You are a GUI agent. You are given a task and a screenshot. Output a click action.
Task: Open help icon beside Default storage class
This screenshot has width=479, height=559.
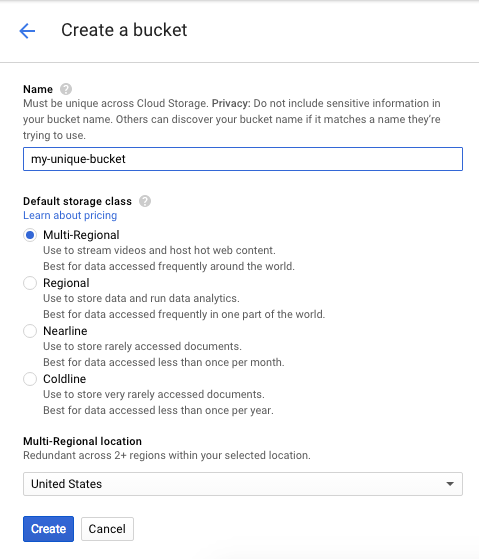(145, 201)
